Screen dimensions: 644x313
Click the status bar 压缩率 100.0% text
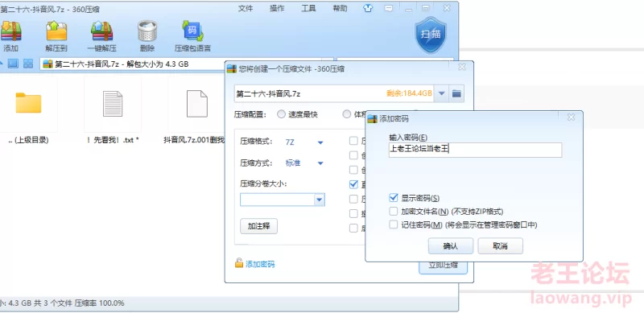pyautogui.click(x=99, y=303)
